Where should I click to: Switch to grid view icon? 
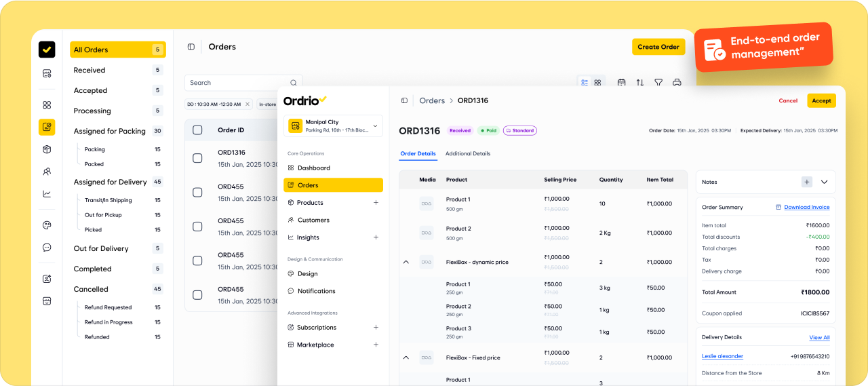click(x=597, y=83)
